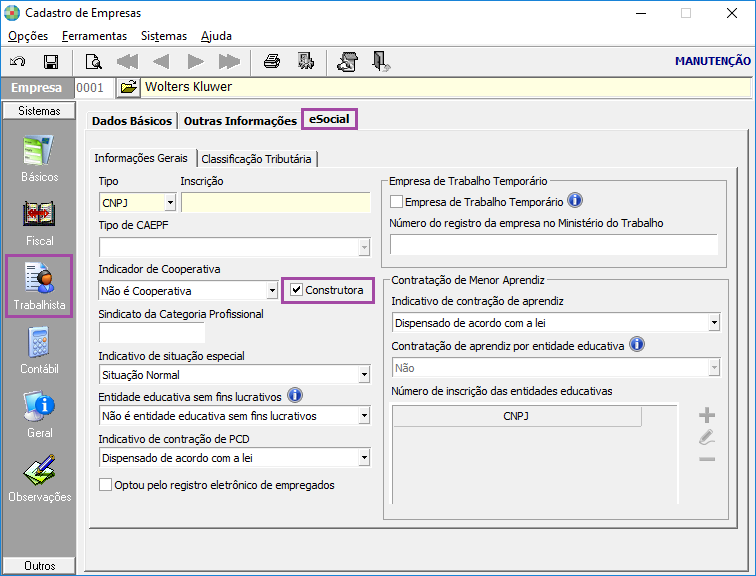Image resolution: width=756 pixels, height=576 pixels.
Task: Show info for Contratação de aprendiz por entidade
Action: pyautogui.click(x=637, y=344)
